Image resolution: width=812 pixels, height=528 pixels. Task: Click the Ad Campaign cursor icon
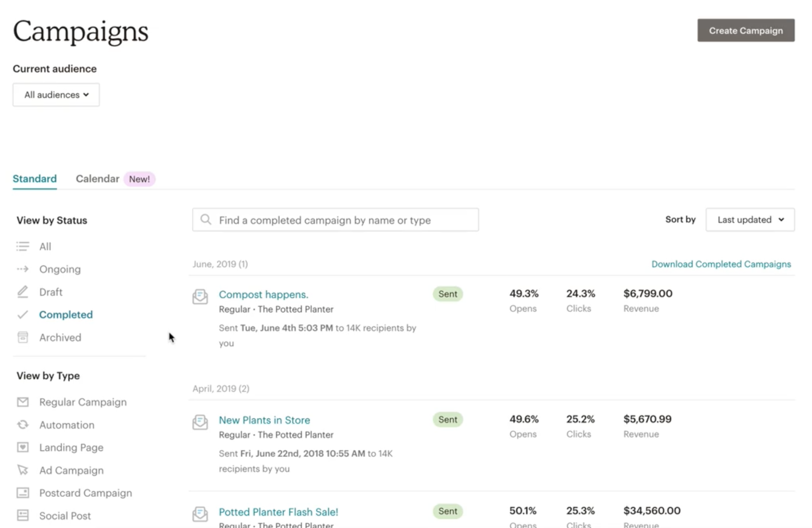23,470
